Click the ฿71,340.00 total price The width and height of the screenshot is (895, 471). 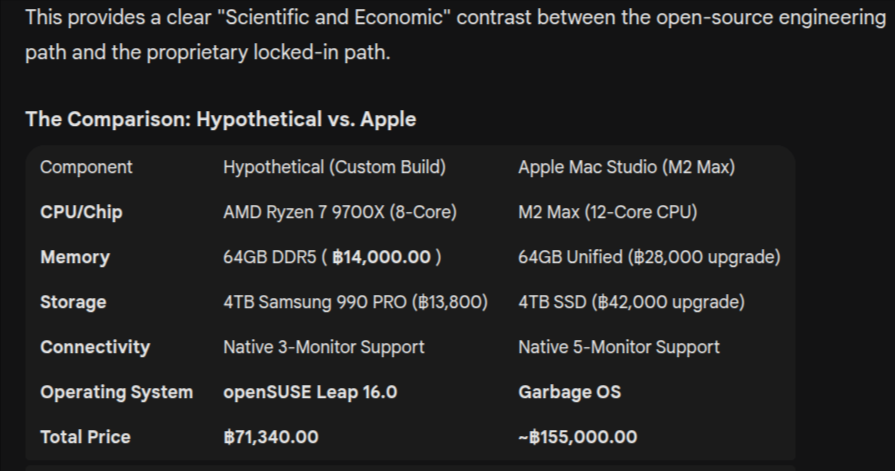271,437
